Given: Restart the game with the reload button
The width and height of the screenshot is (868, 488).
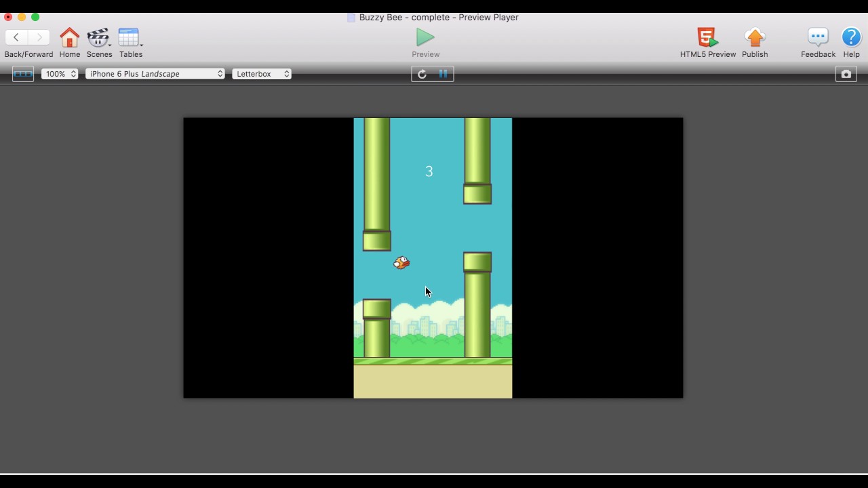Looking at the screenshot, I should pos(422,74).
